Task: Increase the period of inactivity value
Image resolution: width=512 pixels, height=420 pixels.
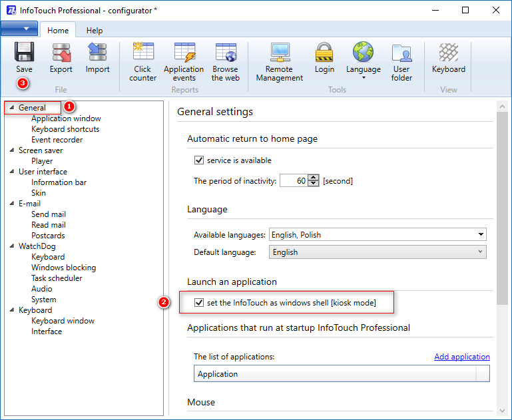Action: (314, 177)
